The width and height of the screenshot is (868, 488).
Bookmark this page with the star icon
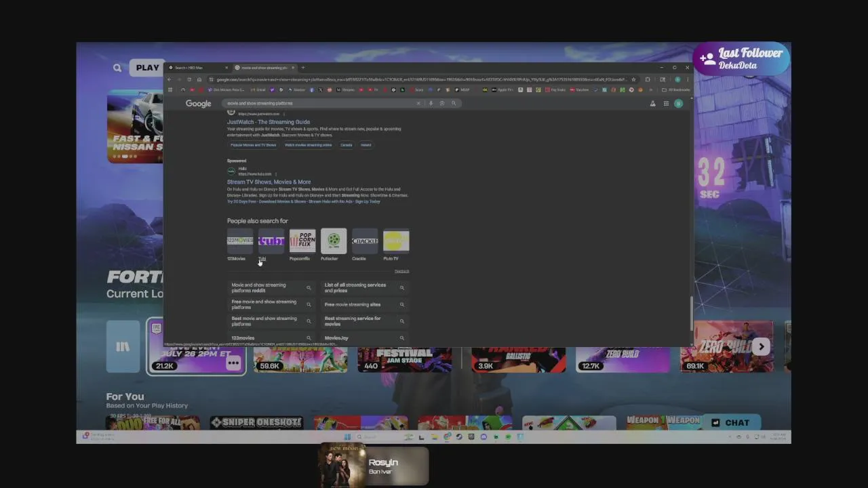[633, 79]
